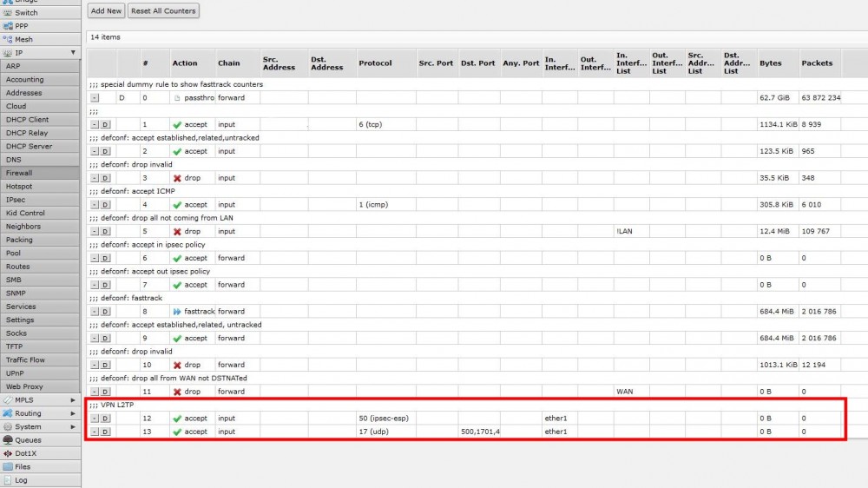Expand the Routing submenu
This screenshot has width=868, height=488.
pos(73,413)
